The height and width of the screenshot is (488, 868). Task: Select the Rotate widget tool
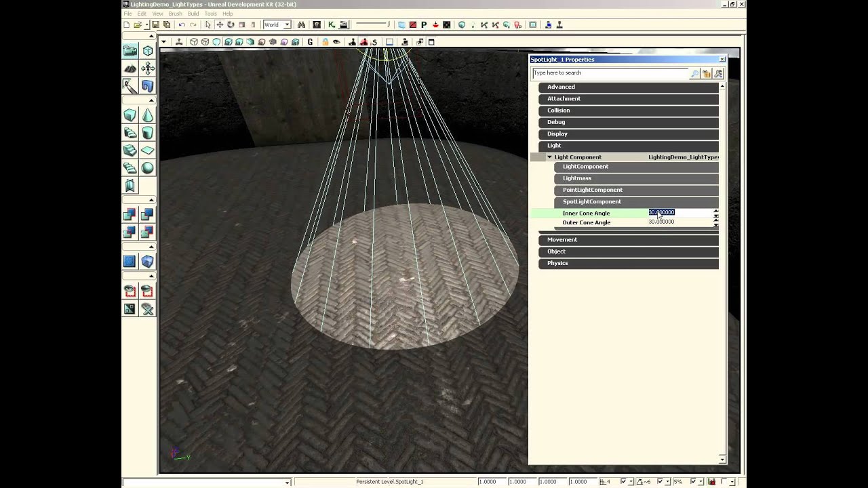[x=231, y=24]
